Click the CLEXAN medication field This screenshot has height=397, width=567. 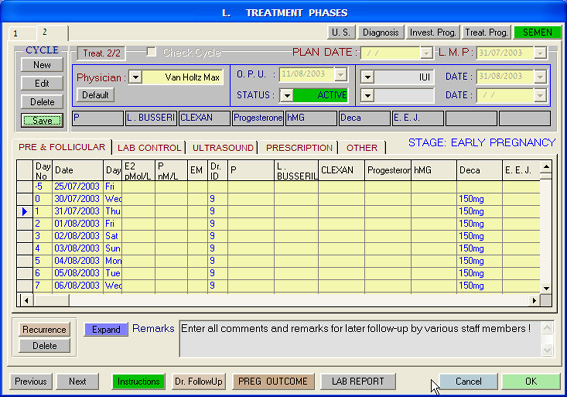click(x=204, y=118)
